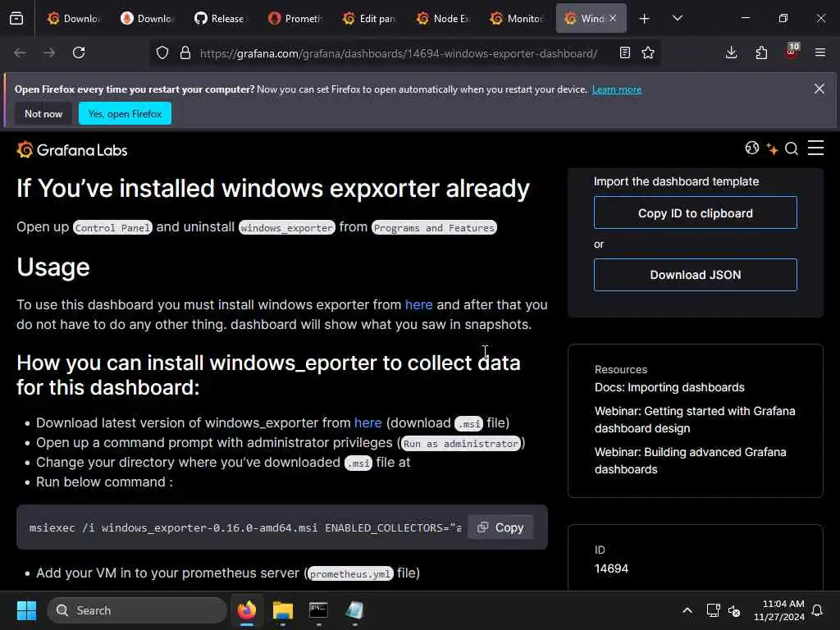This screenshot has width=840, height=630.
Task: Click the dashboard ID 14694 text
Action: (x=611, y=568)
